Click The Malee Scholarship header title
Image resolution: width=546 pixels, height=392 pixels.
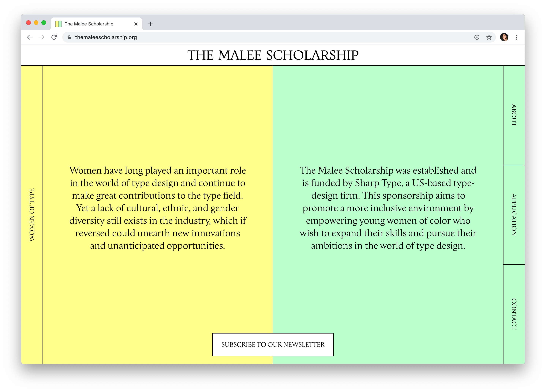[x=273, y=55]
